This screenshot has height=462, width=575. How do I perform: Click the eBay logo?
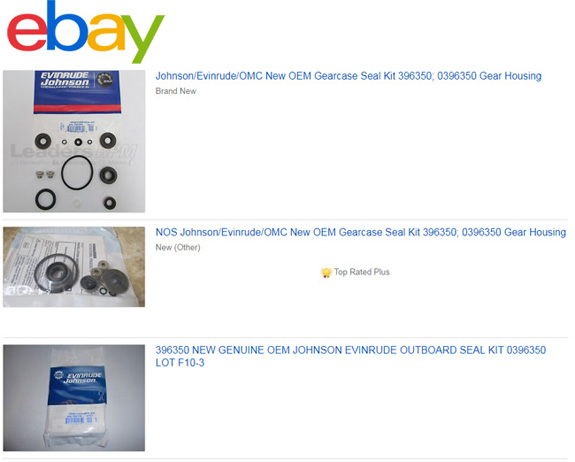[85, 32]
